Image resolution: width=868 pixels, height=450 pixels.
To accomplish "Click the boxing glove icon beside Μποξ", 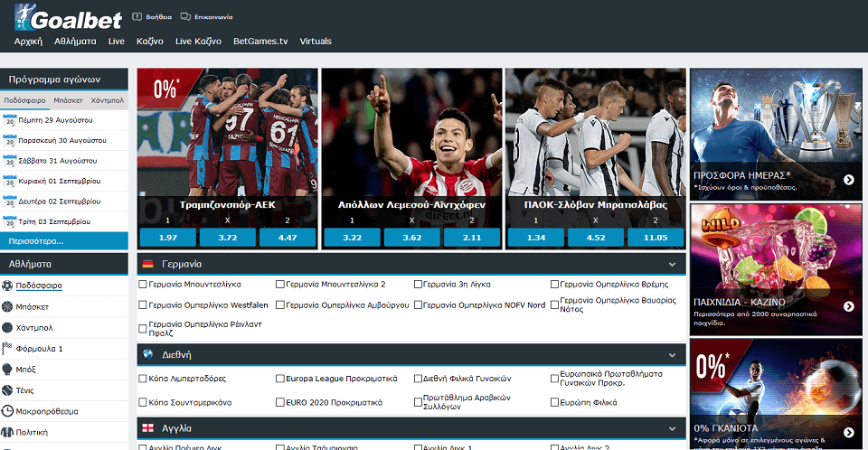I will tap(7, 370).
